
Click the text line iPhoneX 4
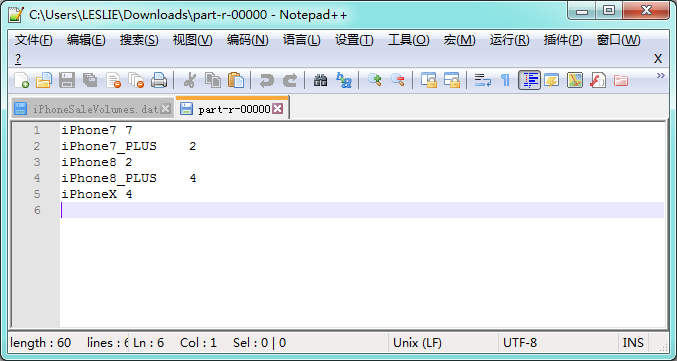click(x=97, y=194)
